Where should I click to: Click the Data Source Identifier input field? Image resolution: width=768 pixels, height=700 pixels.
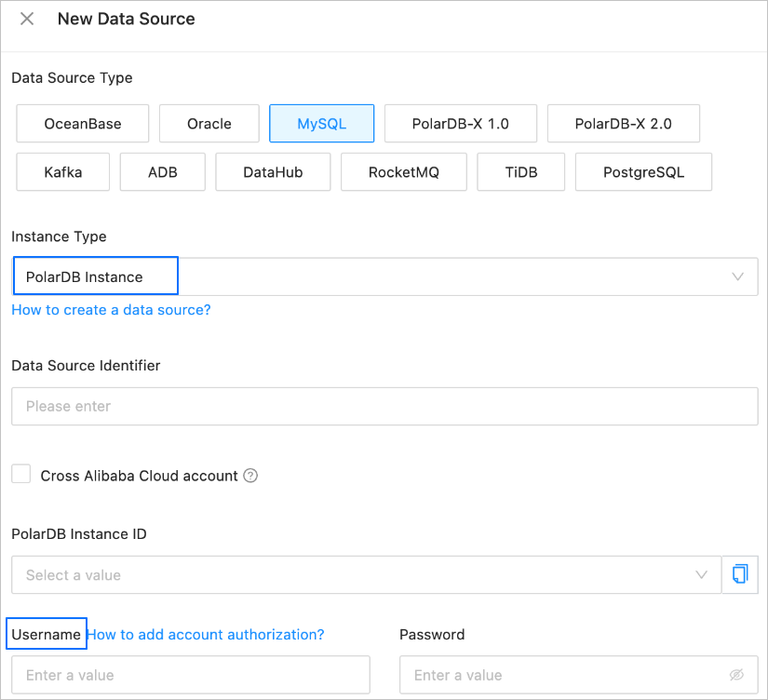coord(384,407)
